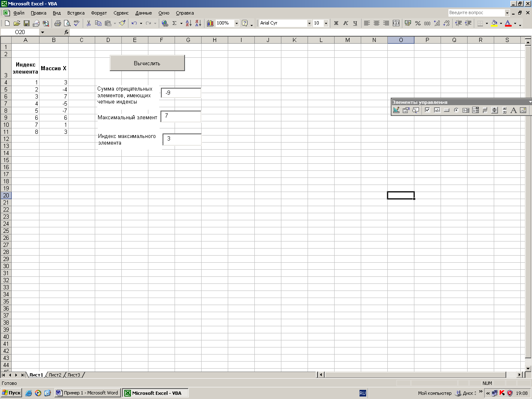Click the function fx icon in formula bar

[x=66, y=32]
